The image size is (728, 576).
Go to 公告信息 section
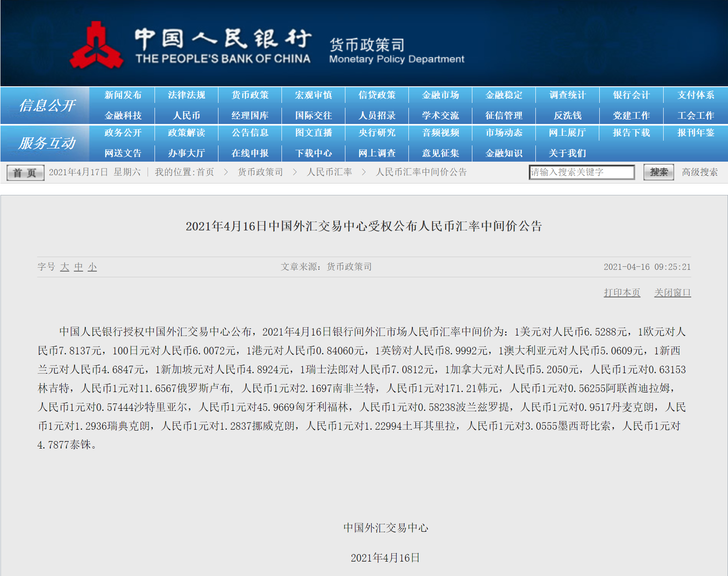250,133
